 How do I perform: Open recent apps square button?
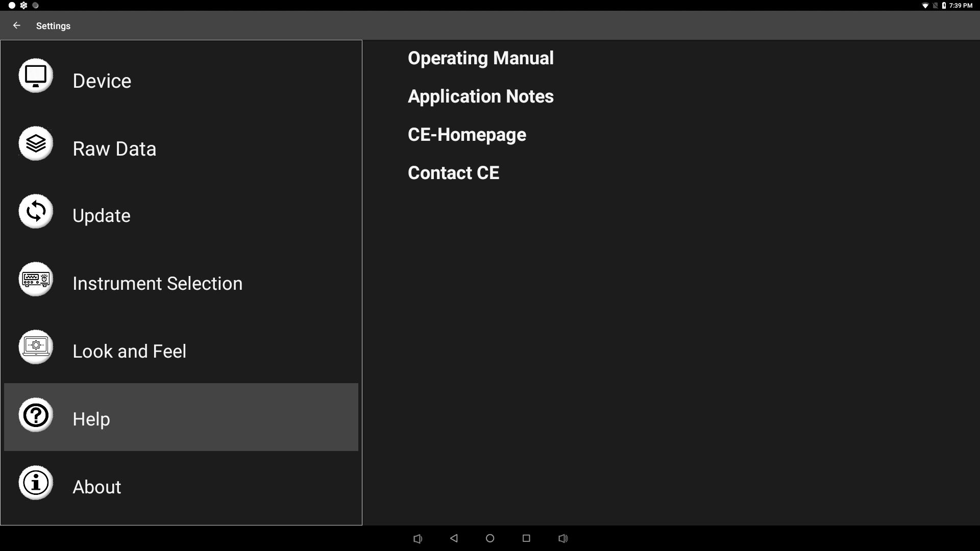point(526,538)
